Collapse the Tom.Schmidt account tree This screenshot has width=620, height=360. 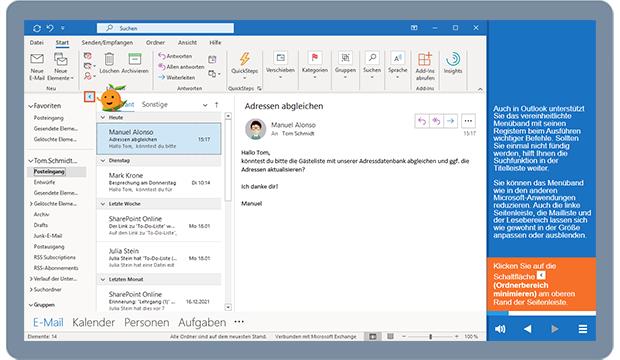[x=30, y=161]
